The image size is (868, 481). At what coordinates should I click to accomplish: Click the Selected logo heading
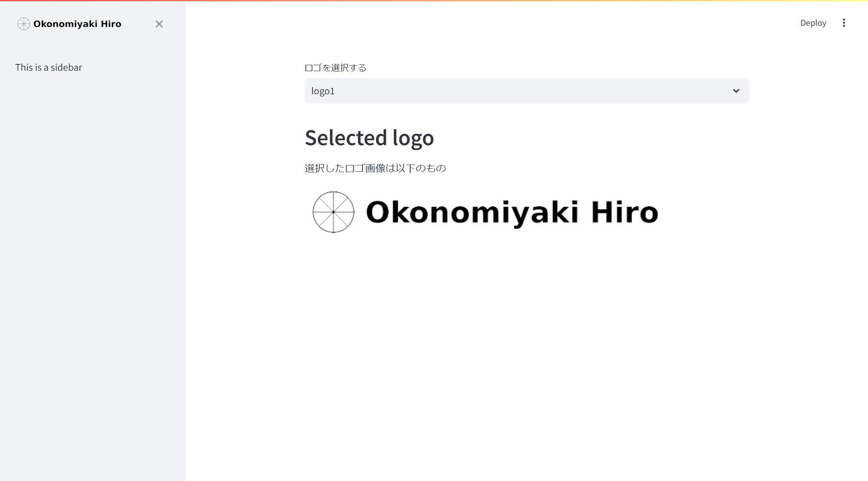[x=369, y=138]
